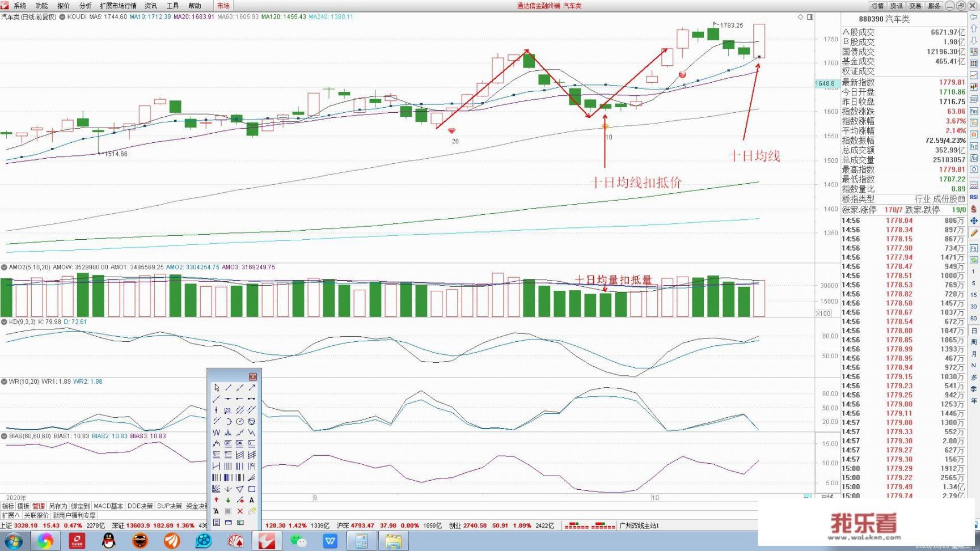The width and height of the screenshot is (980, 551).
Task: Click the back arrow sidebar icon
Action: click(x=974, y=17)
